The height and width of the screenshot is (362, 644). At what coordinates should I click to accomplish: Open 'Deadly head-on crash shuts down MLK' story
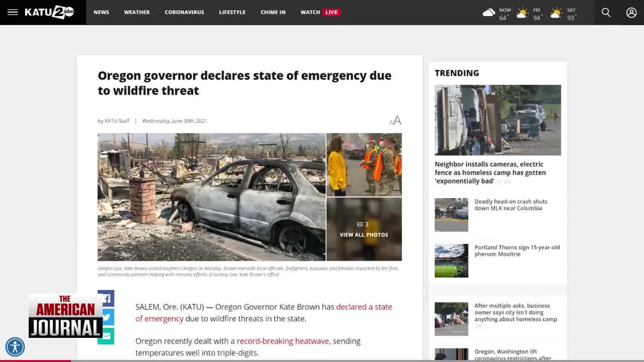tap(511, 205)
